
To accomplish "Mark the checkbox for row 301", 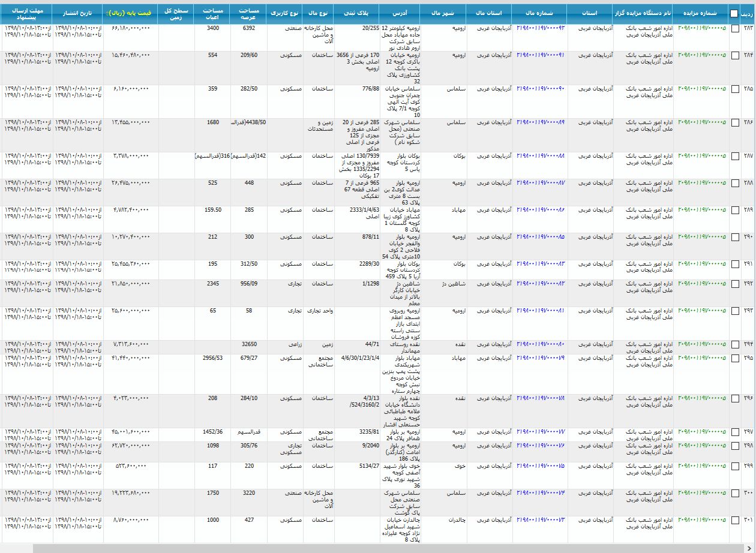I will pos(735,520).
